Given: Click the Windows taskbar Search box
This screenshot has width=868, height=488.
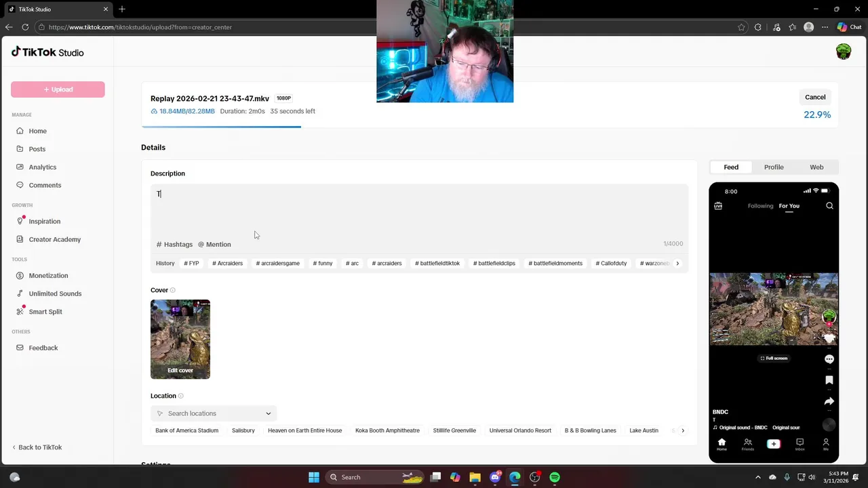Looking at the screenshot, I should pyautogui.click(x=375, y=477).
